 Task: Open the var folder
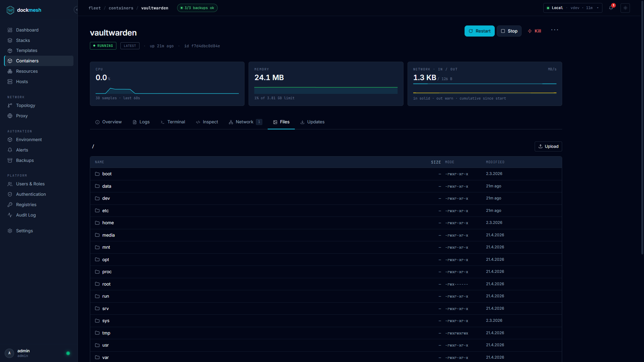coord(326,357)
